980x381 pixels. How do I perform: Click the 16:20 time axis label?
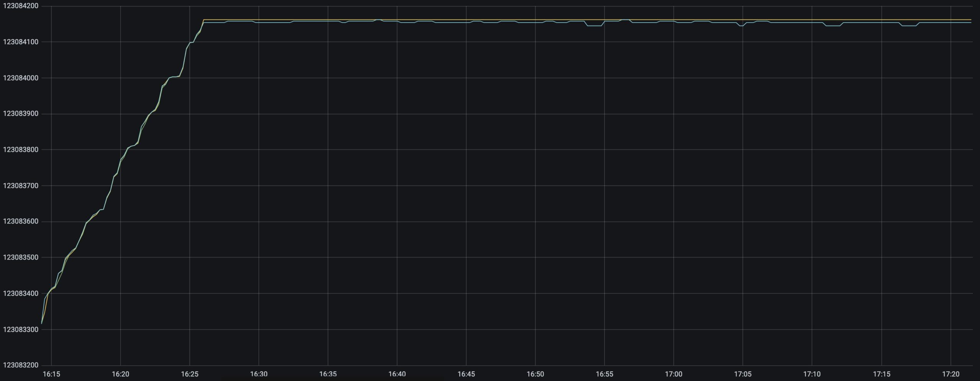click(121, 374)
